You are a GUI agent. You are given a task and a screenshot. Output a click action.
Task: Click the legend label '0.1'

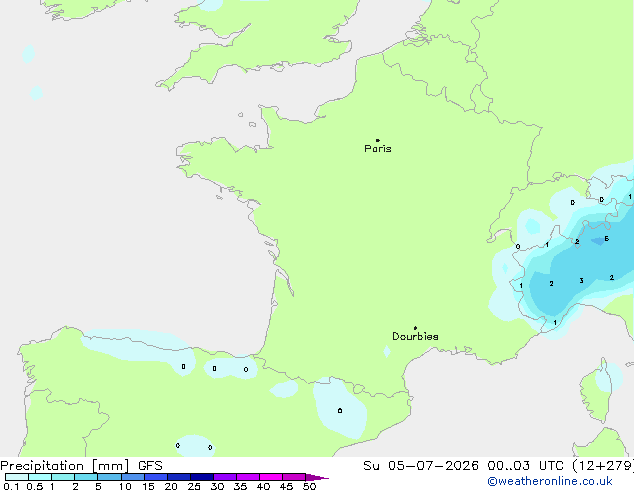coord(11,486)
